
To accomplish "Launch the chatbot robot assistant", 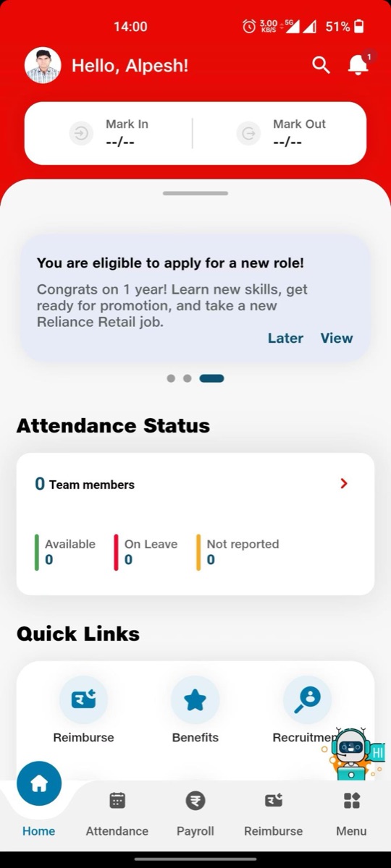I will [353, 754].
